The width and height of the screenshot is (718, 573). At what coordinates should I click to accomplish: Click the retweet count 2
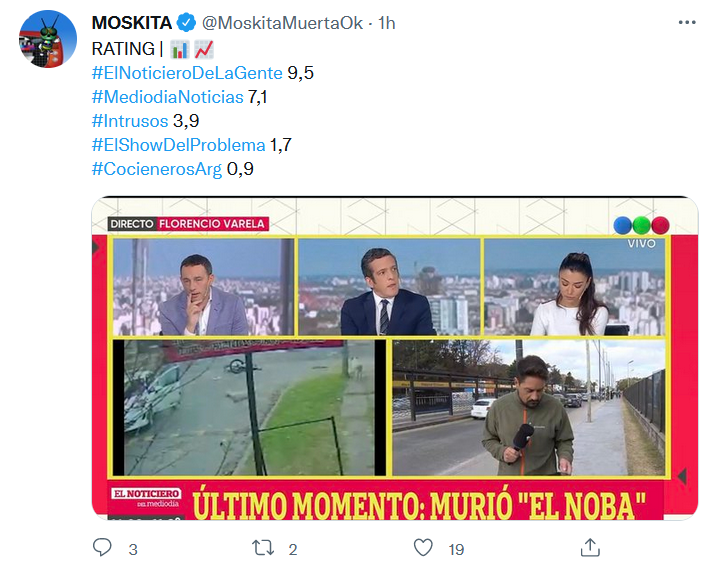point(293,549)
